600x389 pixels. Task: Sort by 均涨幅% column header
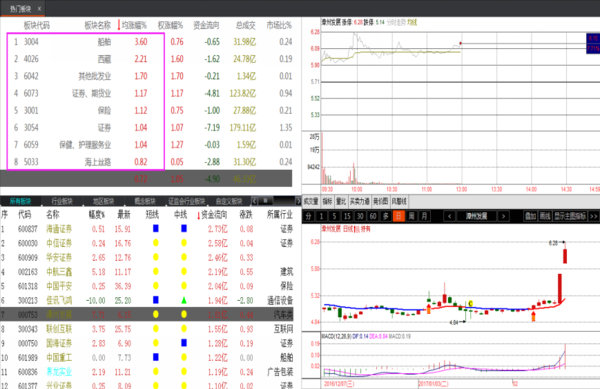coord(134,26)
